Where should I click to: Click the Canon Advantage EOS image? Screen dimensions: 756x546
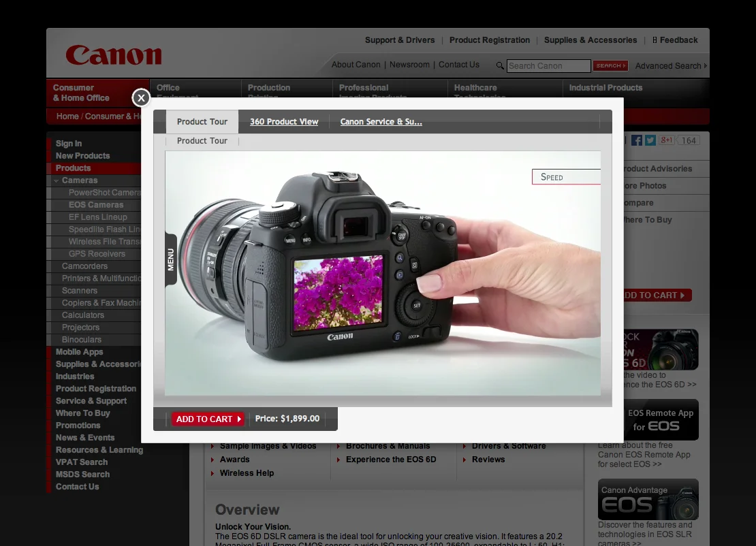(648, 499)
